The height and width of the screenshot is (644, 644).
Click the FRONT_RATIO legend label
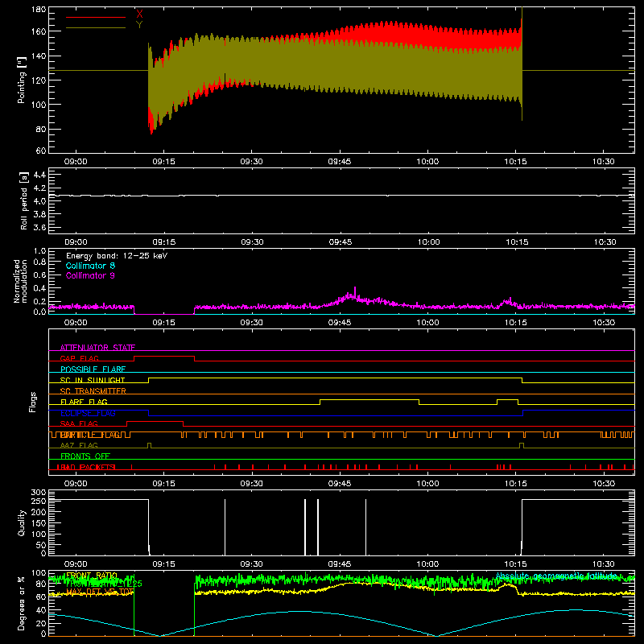tap(92, 575)
